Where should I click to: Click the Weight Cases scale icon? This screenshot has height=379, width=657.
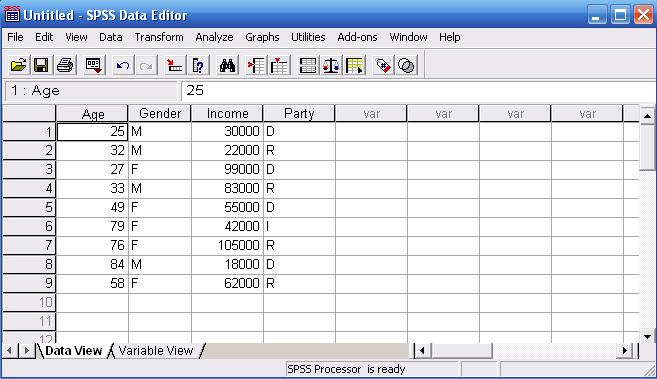coord(331,65)
